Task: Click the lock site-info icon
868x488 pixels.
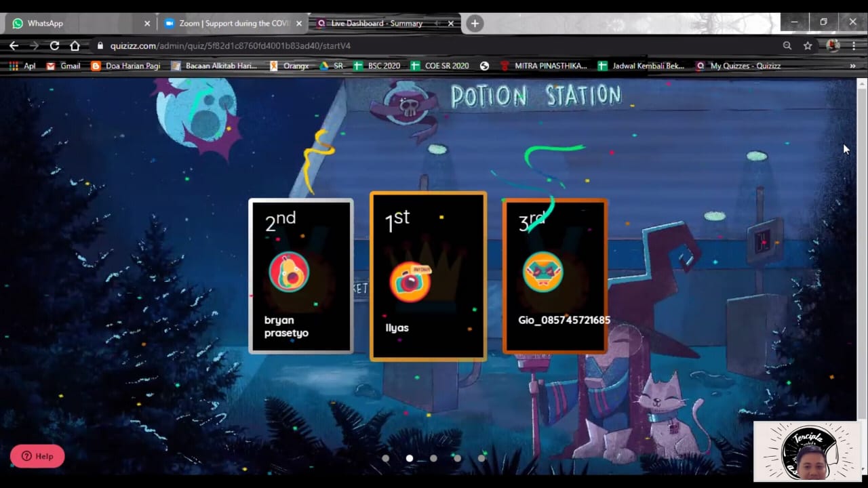Action: click(100, 45)
